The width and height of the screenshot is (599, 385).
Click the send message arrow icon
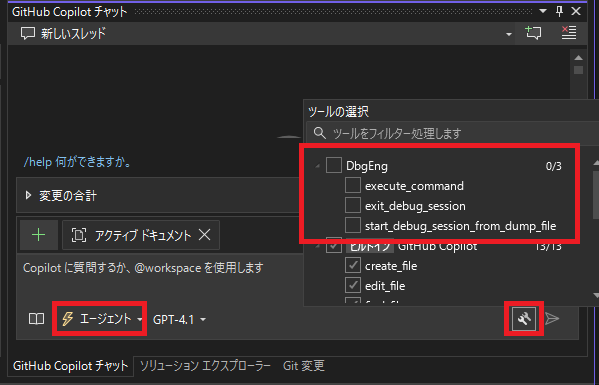tap(552, 319)
